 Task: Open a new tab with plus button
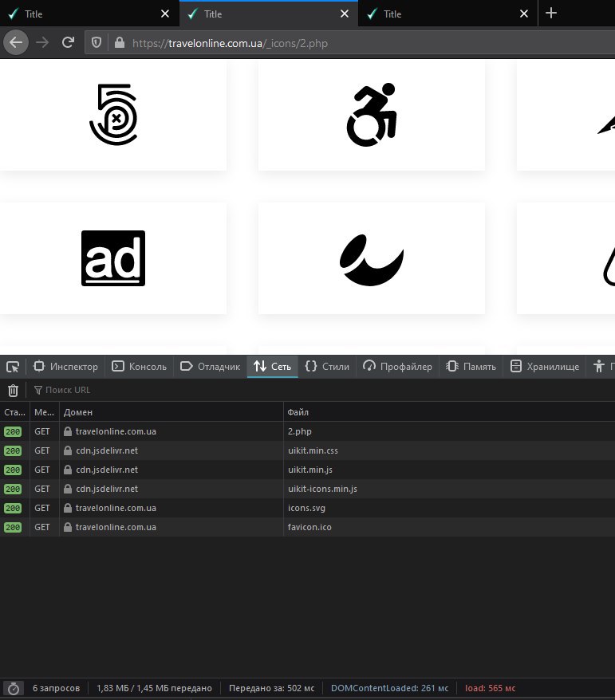pyautogui.click(x=551, y=13)
